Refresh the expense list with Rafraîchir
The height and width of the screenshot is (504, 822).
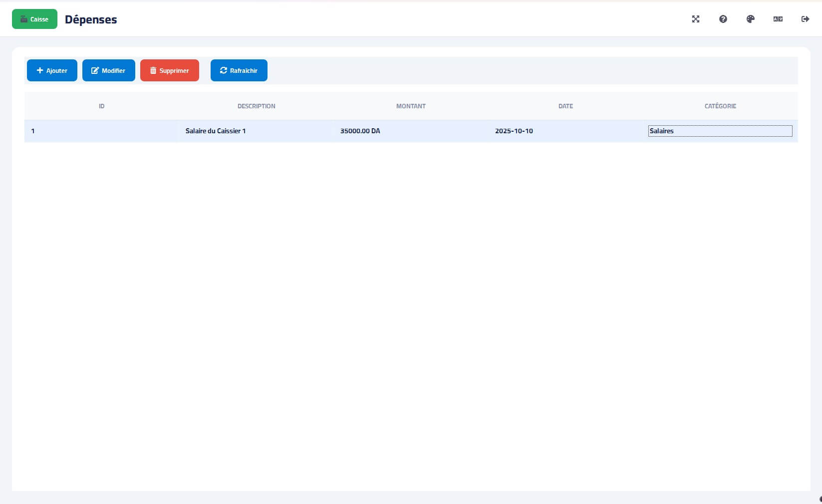point(239,70)
